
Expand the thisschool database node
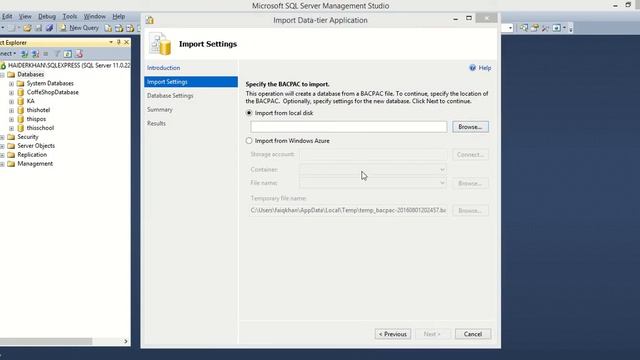pyautogui.click(x=11, y=129)
